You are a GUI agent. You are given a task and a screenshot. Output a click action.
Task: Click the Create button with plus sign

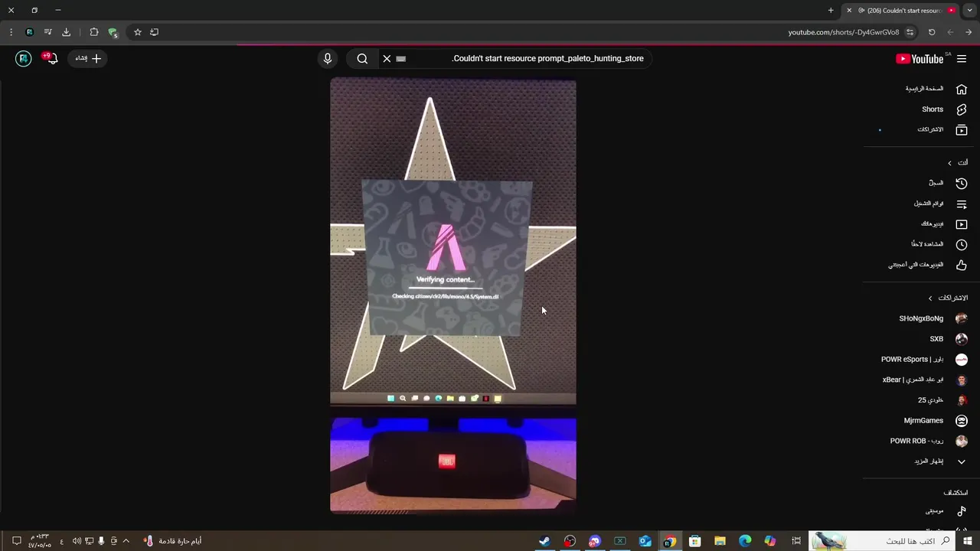[x=89, y=58]
